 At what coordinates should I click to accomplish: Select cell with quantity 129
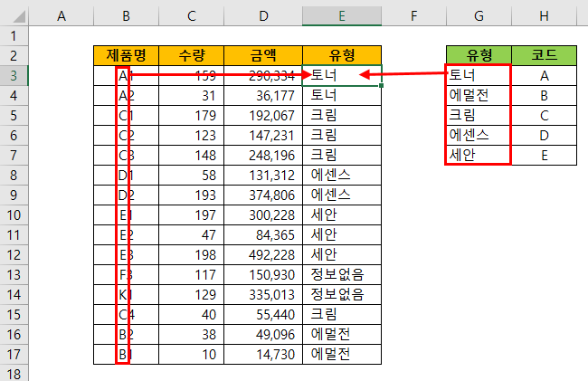click(191, 295)
